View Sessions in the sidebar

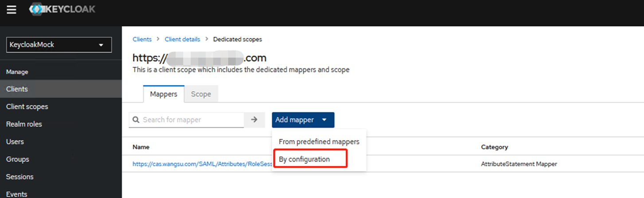(20, 177)
